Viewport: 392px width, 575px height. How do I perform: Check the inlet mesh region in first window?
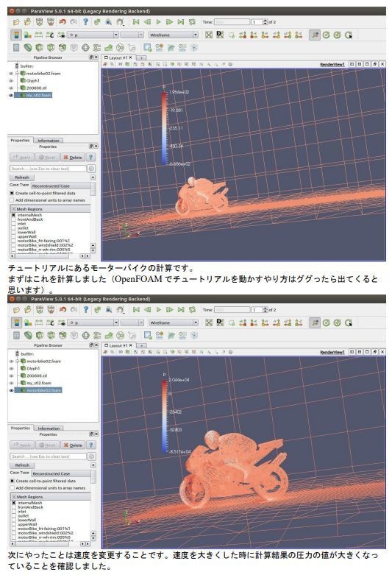click(14, 223)
